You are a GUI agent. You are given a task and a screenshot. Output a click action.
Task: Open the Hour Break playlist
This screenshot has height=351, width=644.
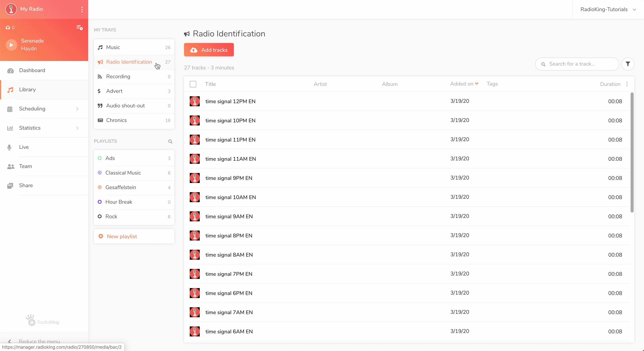(134, 202)
